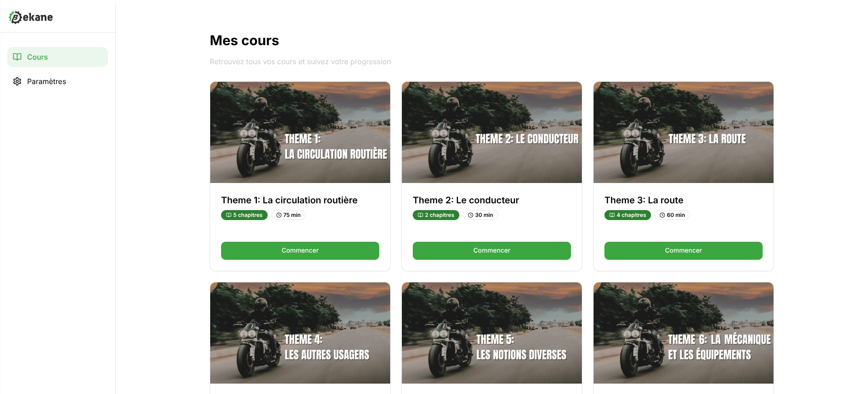
Task: Click the gear icon beside Paramètres
Action: 17,81
